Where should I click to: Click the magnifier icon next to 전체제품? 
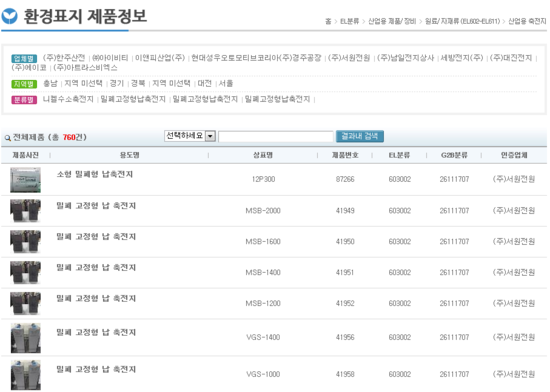click(7, 138)
